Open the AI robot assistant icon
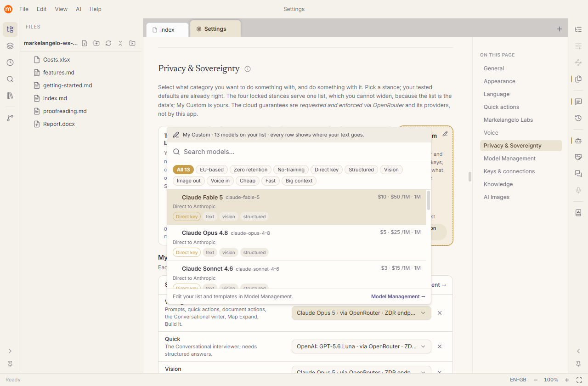This screenshot has width=588, height=386. click(578, 141)
